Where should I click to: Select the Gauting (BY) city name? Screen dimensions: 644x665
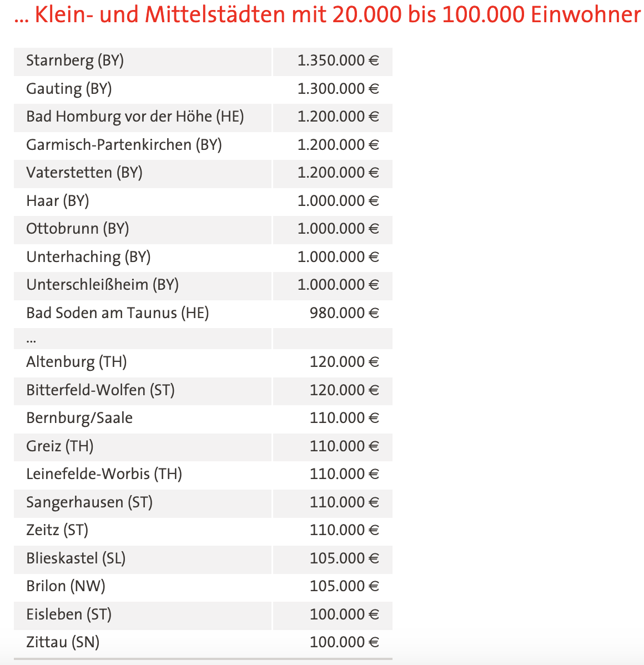69,89
